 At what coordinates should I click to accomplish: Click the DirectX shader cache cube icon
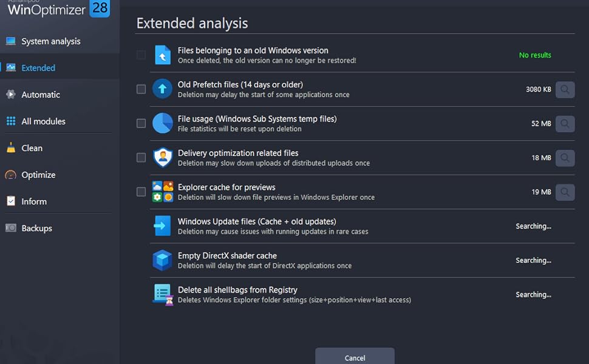162,260
